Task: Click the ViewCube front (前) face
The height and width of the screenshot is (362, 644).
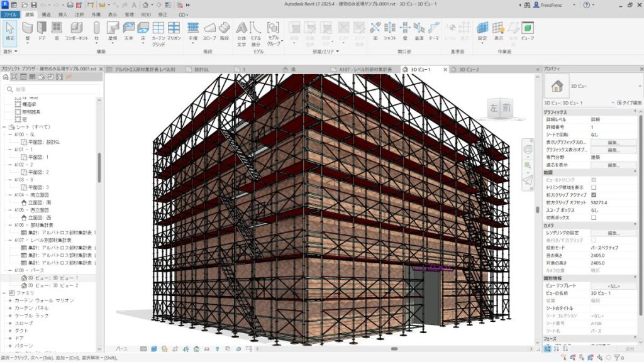Action: [x=506, y=108]
